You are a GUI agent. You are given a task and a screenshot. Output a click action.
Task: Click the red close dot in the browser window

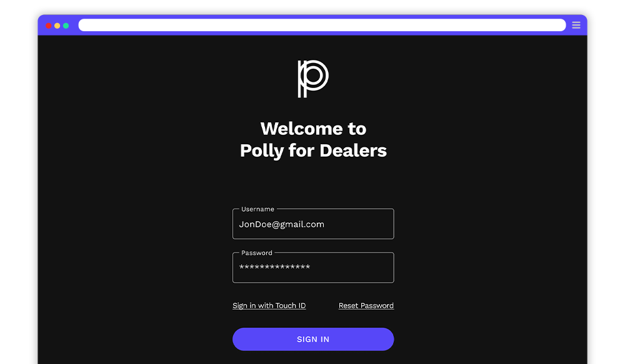[x=49, y=26]
